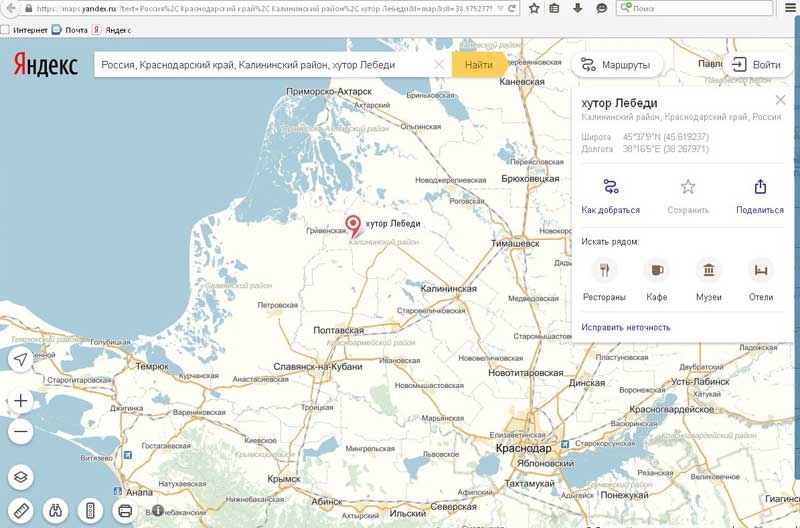
Task: Click the Поделиться share icon
Action: coord(760,187)
